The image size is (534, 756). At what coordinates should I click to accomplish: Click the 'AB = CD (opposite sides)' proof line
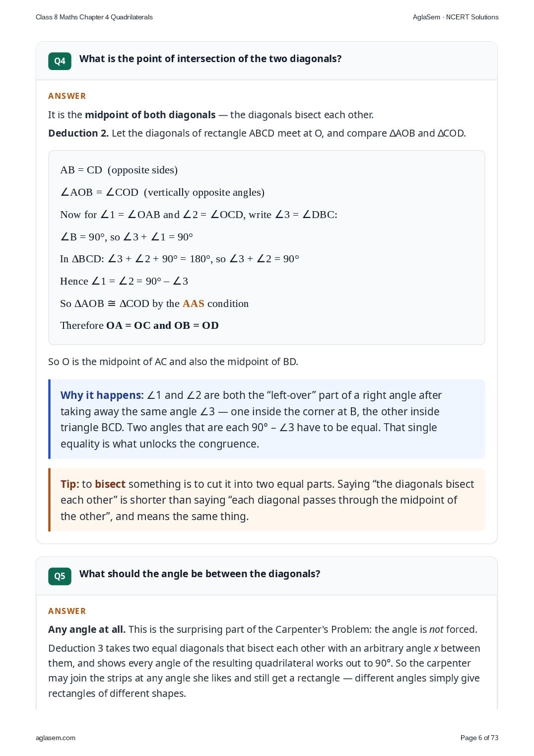coord(119,170)
